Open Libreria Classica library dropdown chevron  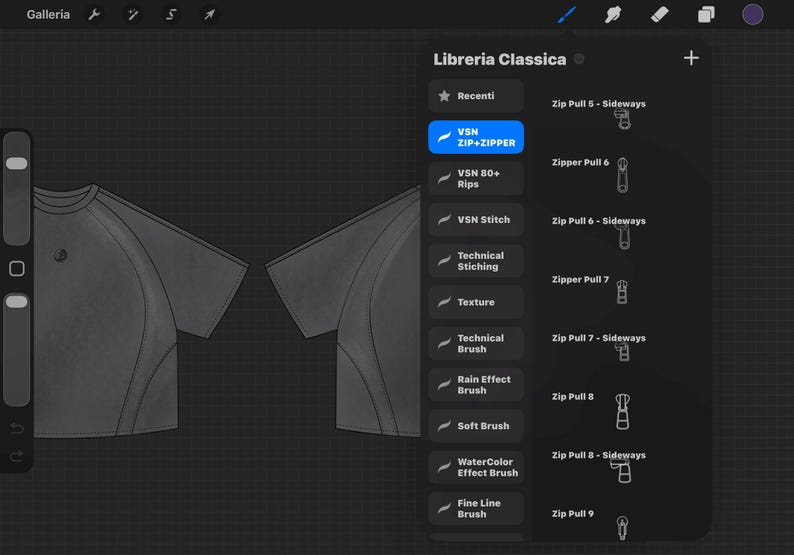point(579,59)
